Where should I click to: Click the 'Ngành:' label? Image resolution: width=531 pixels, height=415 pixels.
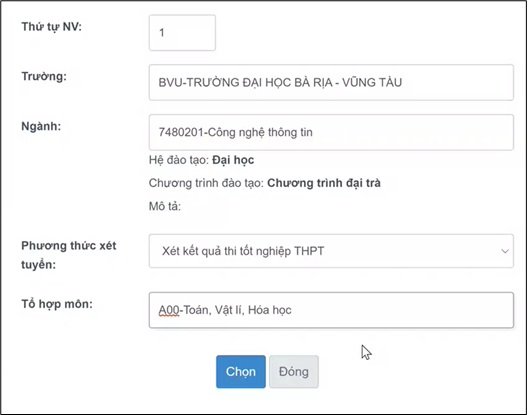pos(41,126)
